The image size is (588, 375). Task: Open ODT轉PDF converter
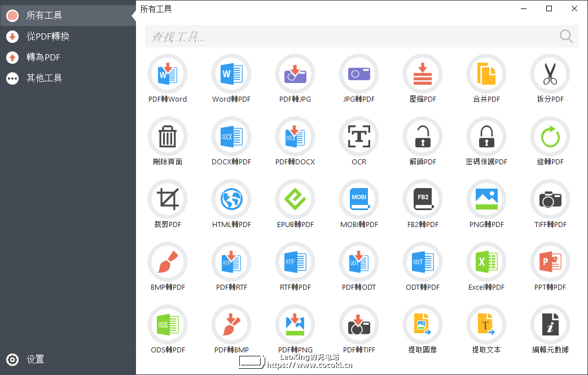(x=422, y=262)
